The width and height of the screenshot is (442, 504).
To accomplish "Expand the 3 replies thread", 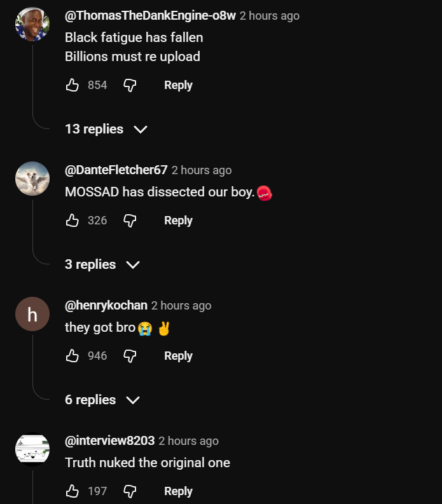I will tap(102, 264).
